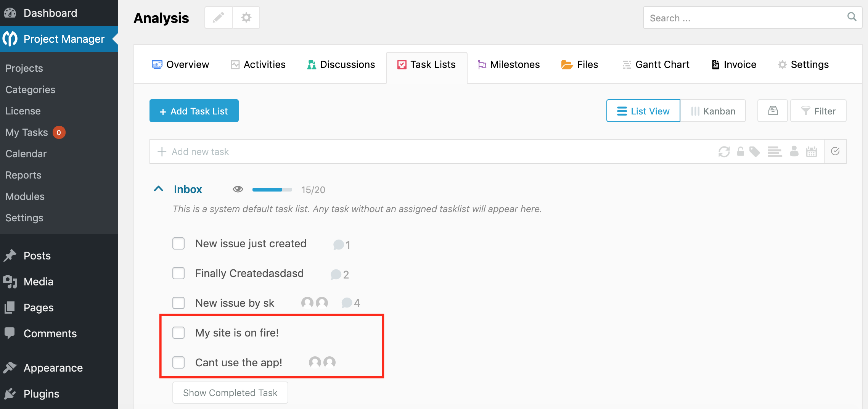Open Categories in the sidebar
Viewport: 868px width, 409px height.
coord(31,90)
